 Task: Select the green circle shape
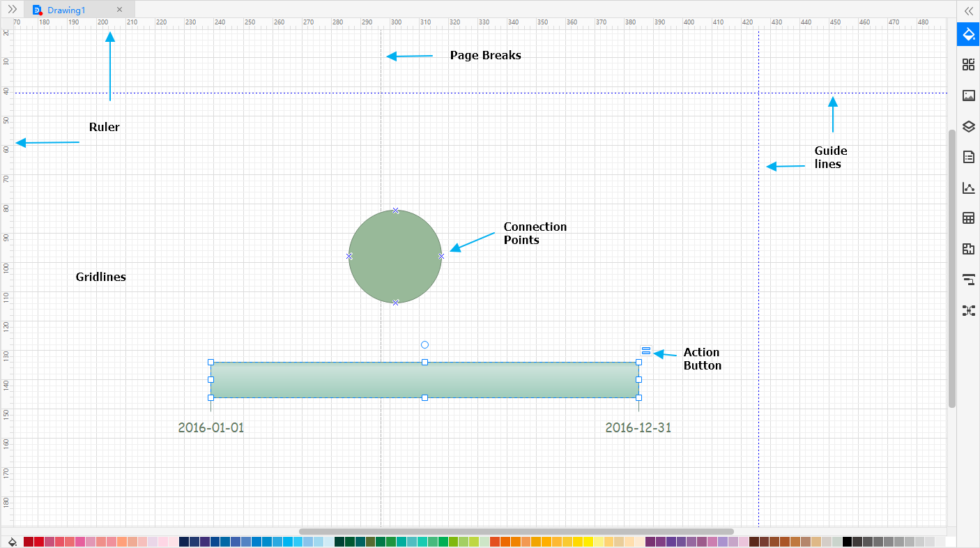click(395, 257)
